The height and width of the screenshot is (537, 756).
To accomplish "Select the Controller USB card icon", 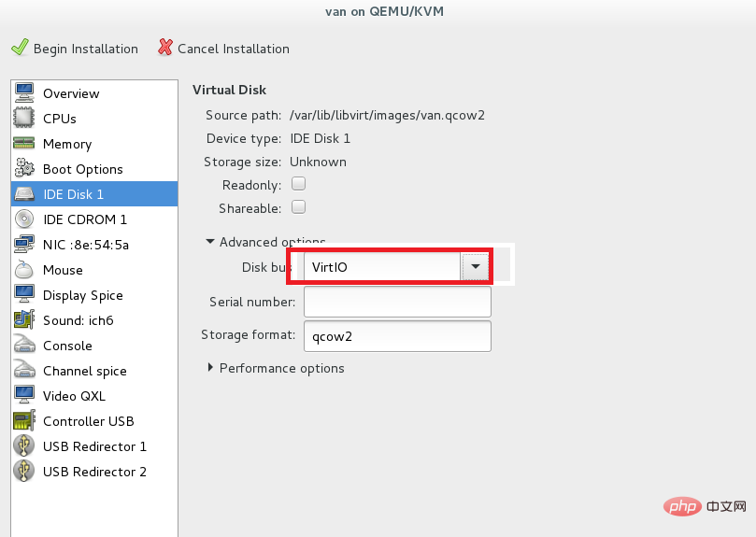I will click(x=23, y=420).
